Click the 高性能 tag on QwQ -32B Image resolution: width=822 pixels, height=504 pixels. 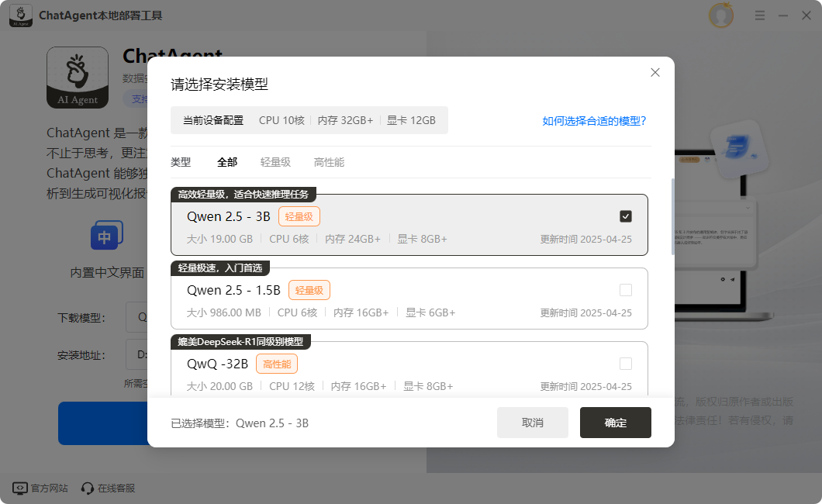click(277, 364)
